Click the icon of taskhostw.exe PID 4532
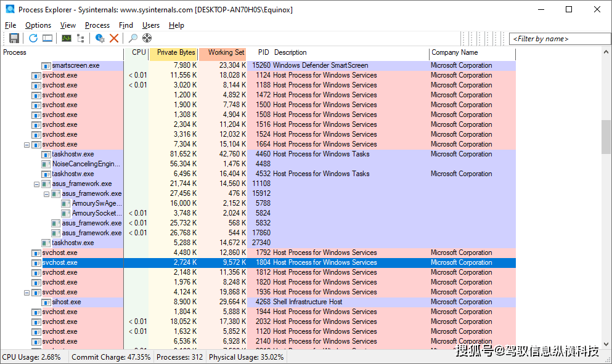 (46, 174)
